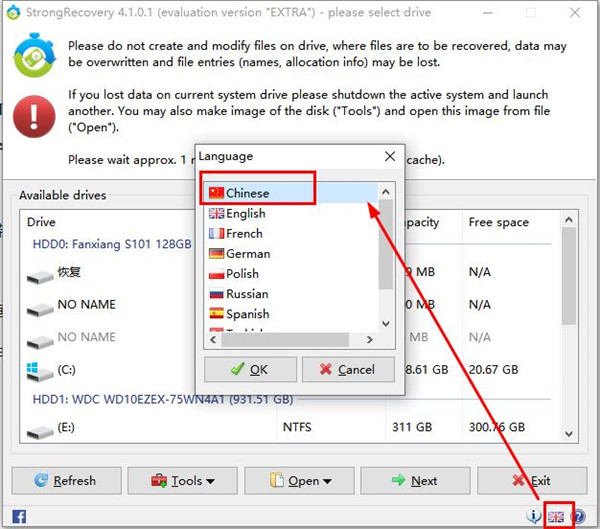
Task: Select English in the language list
Action: click(x=291, y=213)
